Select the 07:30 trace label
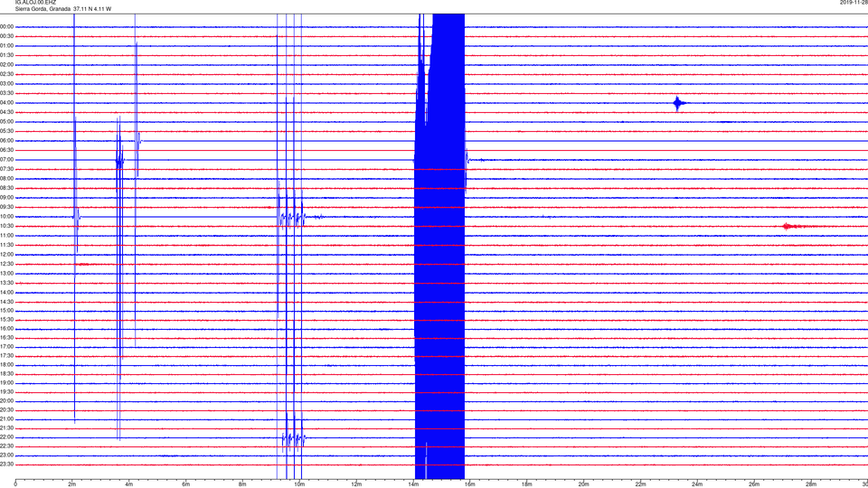Image resolution: width=868 pixels, height=488 pixels. [6, 169]
